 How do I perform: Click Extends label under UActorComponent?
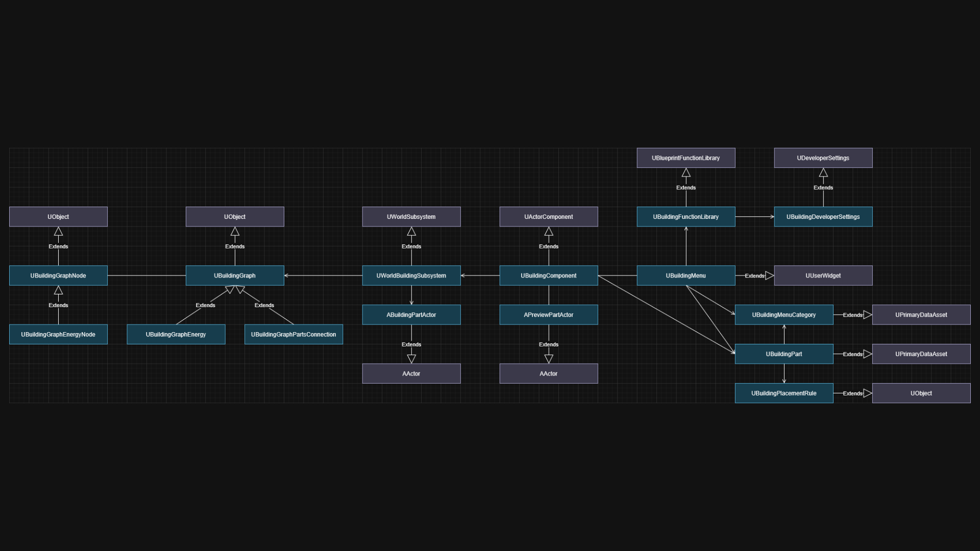(x=549, y=246)
